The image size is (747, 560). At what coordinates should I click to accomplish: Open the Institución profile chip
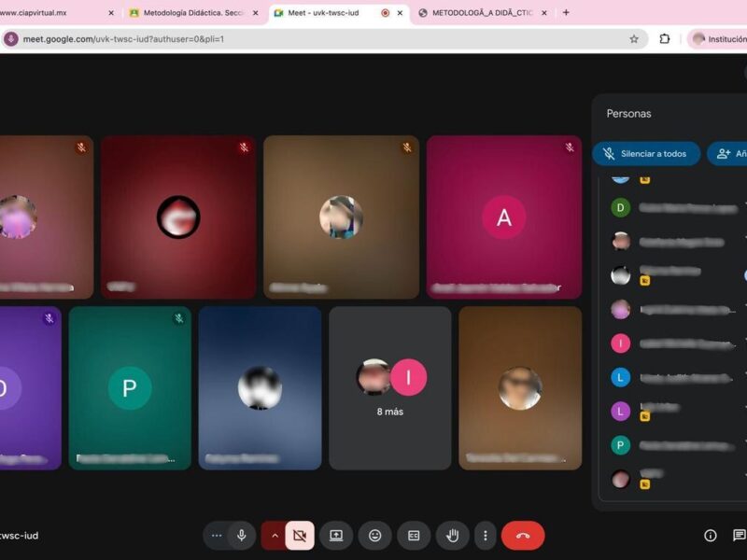717,39
